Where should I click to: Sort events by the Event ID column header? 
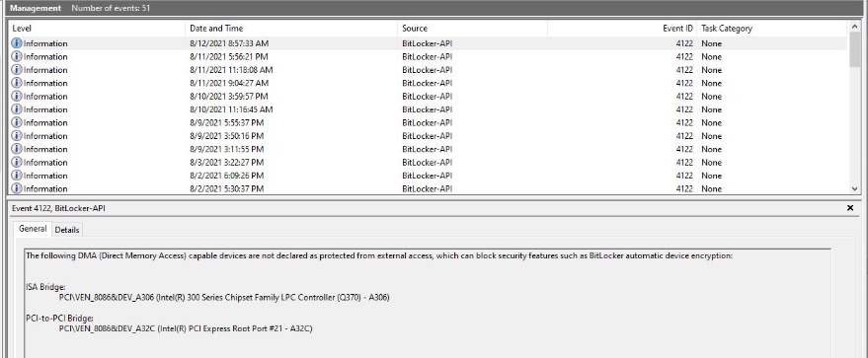click(x=622, y=29)
